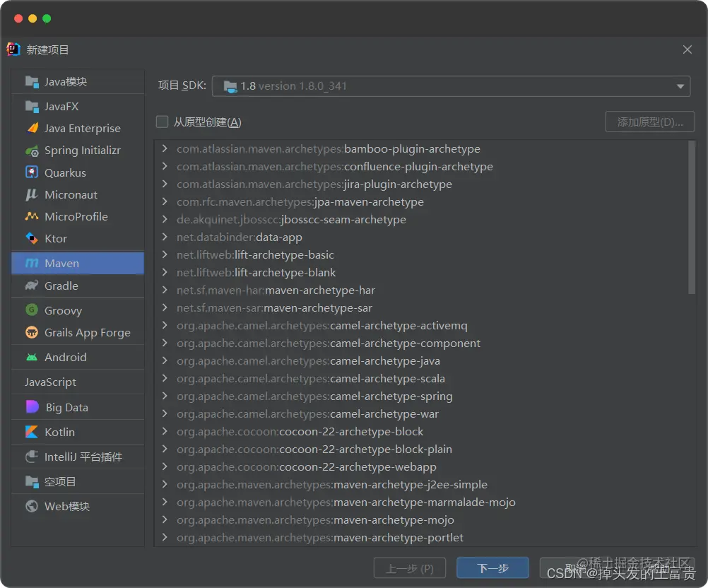Click the Maven m icon
708x588 pixels.
click(32, 264)
